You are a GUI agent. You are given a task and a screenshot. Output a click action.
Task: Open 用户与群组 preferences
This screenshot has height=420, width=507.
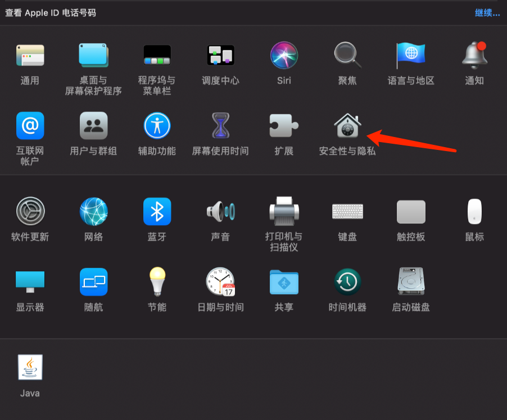click(x=93, y=126)
